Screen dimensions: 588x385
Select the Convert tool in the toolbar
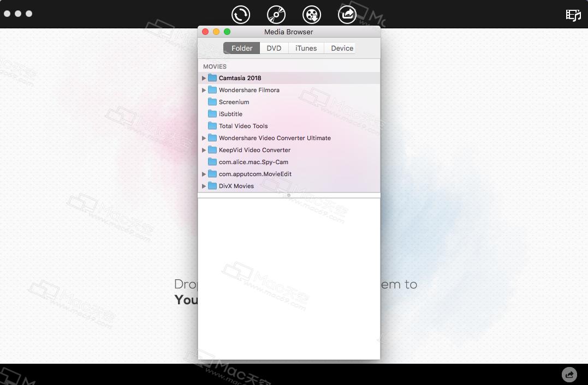241,15
